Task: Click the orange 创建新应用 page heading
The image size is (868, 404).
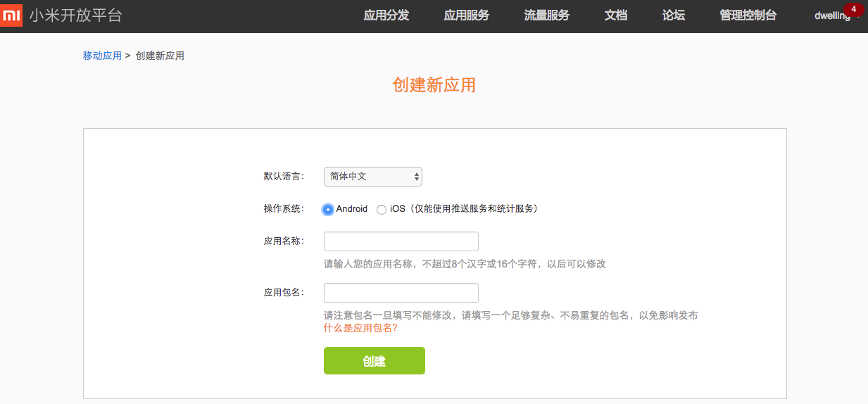Action: 434,85
